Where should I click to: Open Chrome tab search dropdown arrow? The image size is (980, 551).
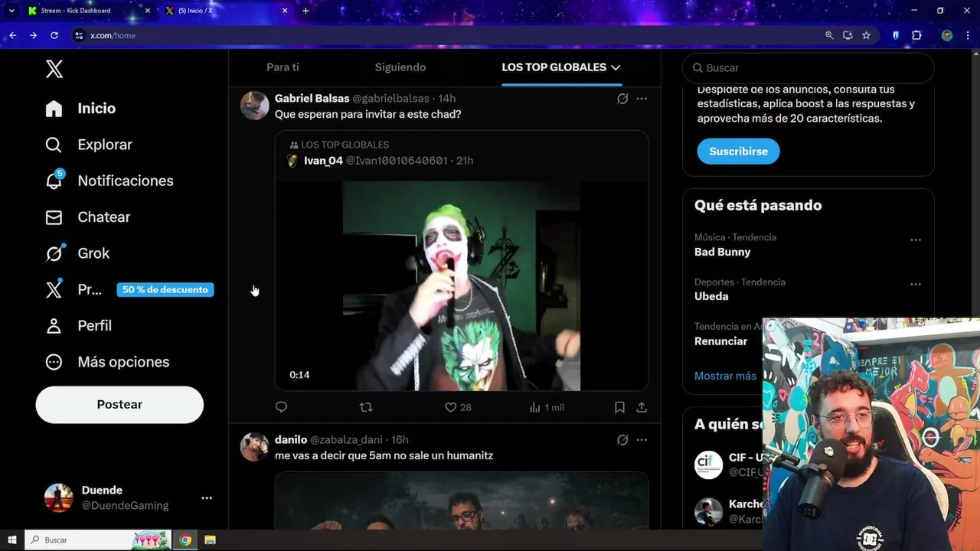click(11, 11)
